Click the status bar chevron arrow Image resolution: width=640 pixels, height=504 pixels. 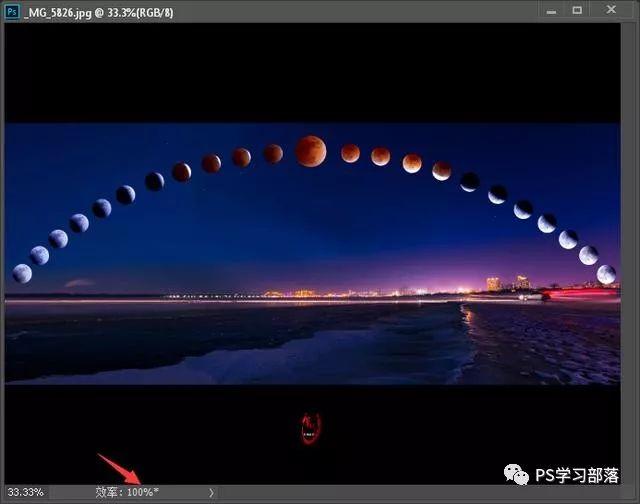point(211,493)
